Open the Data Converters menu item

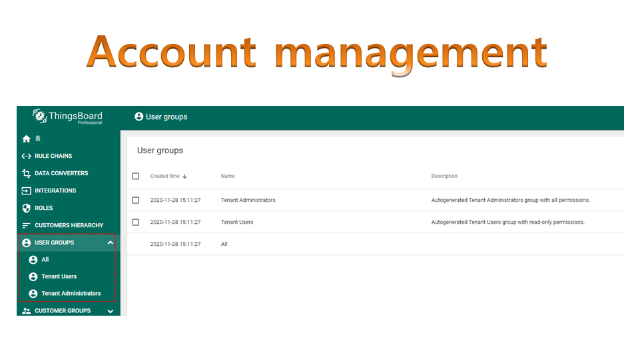tap(69, 173)
